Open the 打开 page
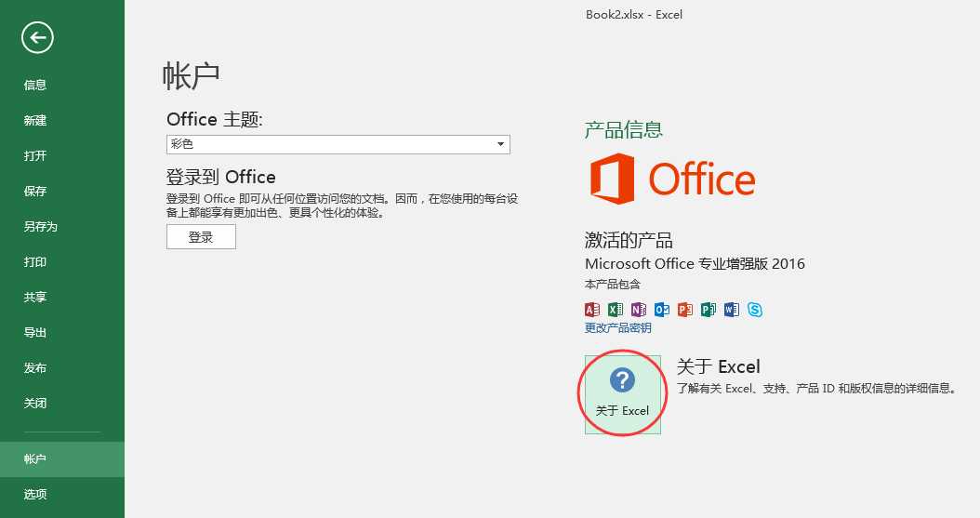 pyautogui.click(x=62, y=155)
